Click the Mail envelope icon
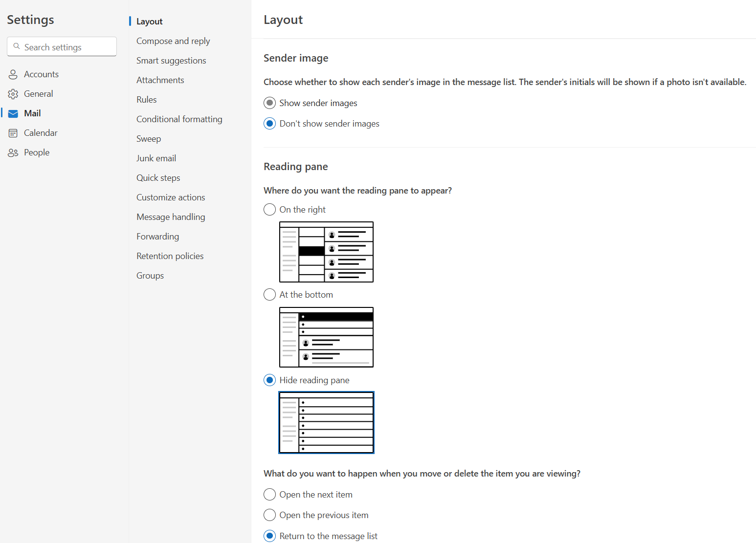Image resolution: width=756 pixels, height=543 pixels. (x=13, y=113)
